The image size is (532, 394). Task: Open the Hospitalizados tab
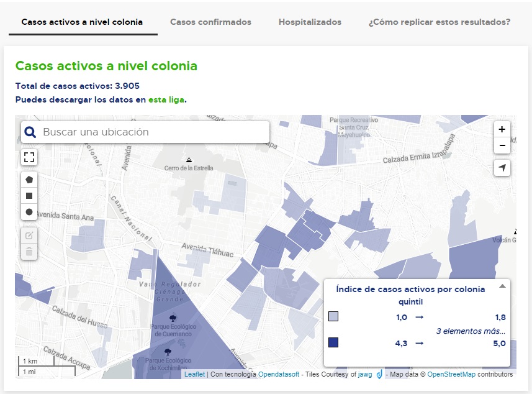pyautogui.click(x=309, y=21)
